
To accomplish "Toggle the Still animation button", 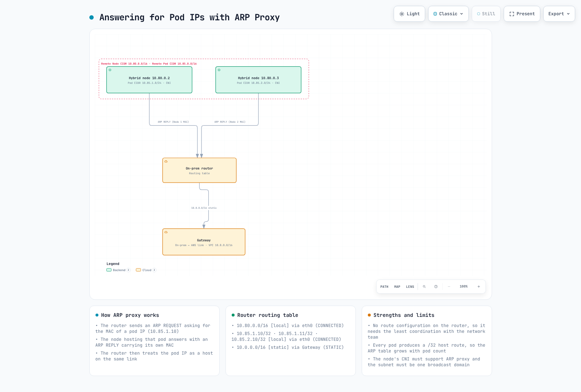I will click(x=486, y=14).
